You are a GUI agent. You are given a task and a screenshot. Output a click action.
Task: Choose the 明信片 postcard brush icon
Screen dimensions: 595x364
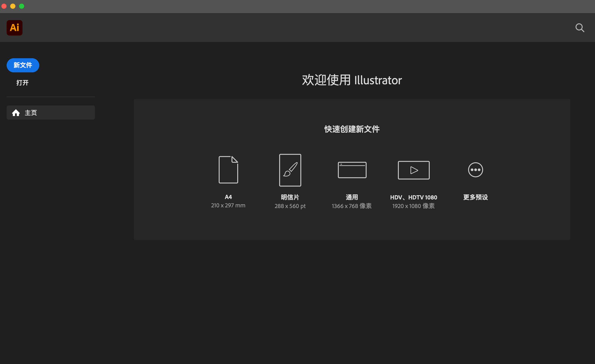click(x=290, y=170)
